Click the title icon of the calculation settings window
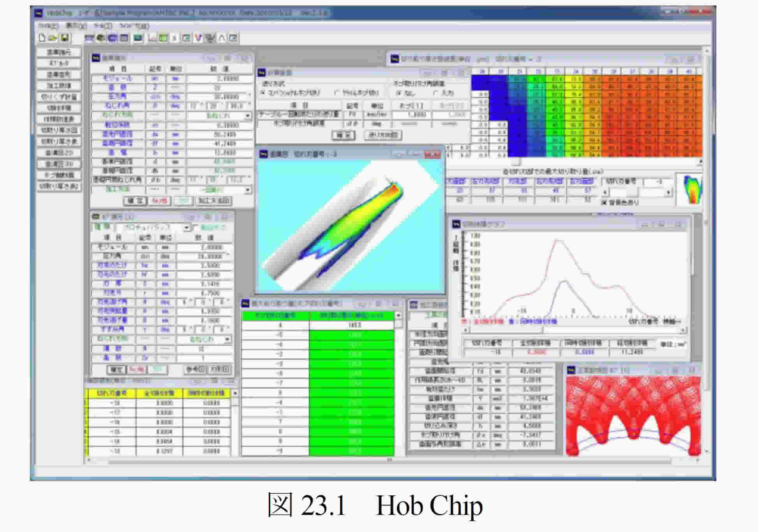The image size is (758, 532). (x=262, y=73)
